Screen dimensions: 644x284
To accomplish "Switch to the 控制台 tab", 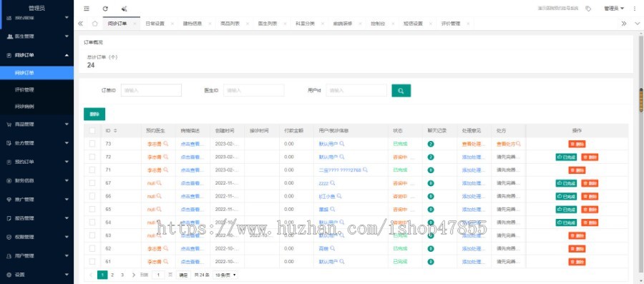I will pyautogui.click(x=377, y=24).
